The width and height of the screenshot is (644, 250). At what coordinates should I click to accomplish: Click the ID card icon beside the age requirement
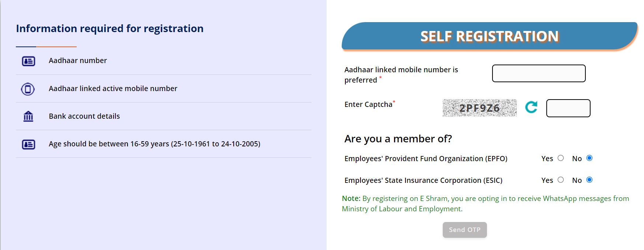coord(28,144)
